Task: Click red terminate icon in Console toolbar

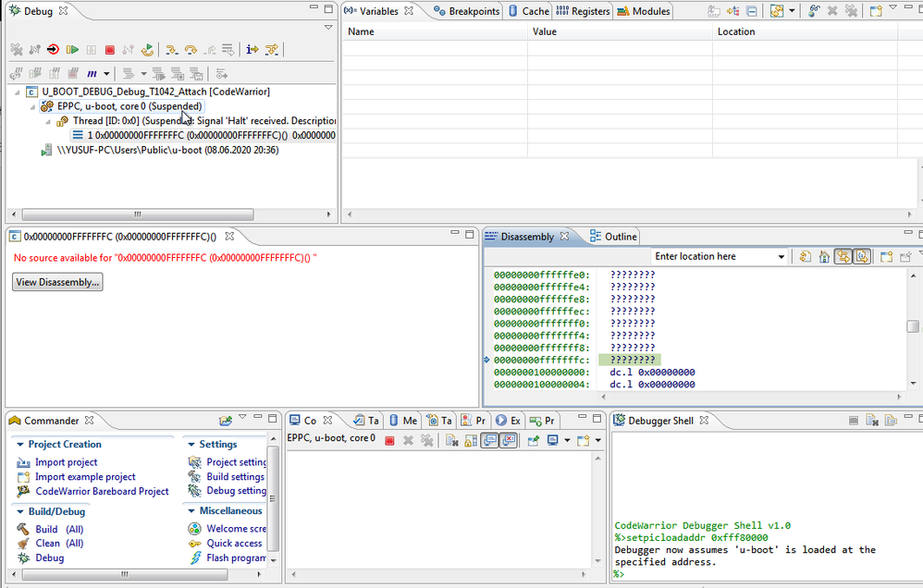Action: pos(389,441)
